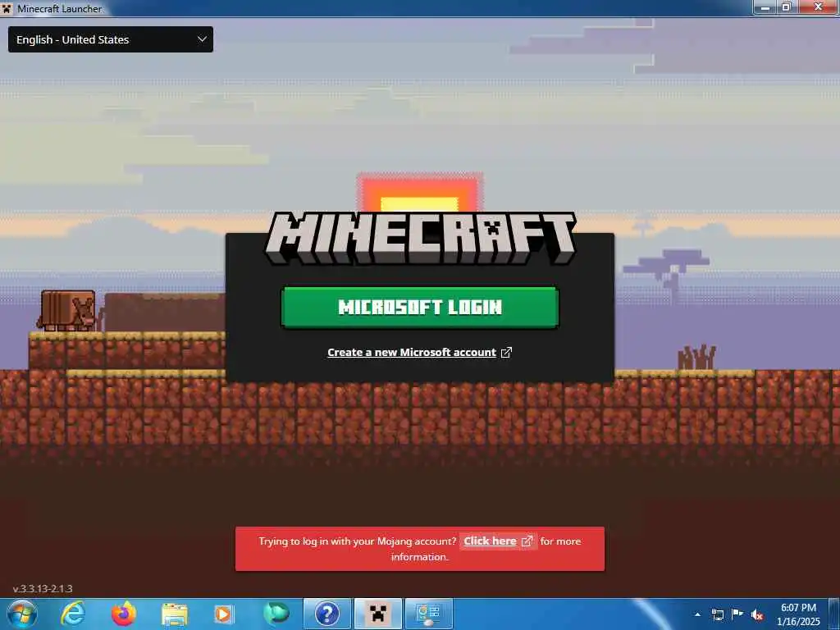Open Windows Media Player taskbar icon

(223, 614)
